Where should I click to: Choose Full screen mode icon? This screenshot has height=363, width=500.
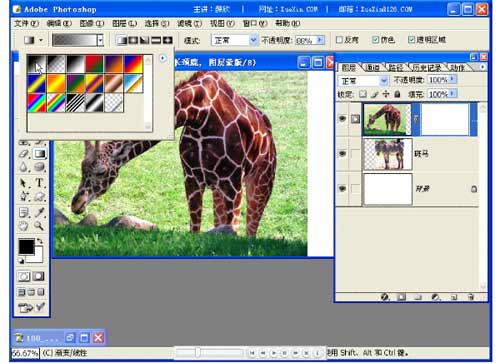(x=41, y=292)
